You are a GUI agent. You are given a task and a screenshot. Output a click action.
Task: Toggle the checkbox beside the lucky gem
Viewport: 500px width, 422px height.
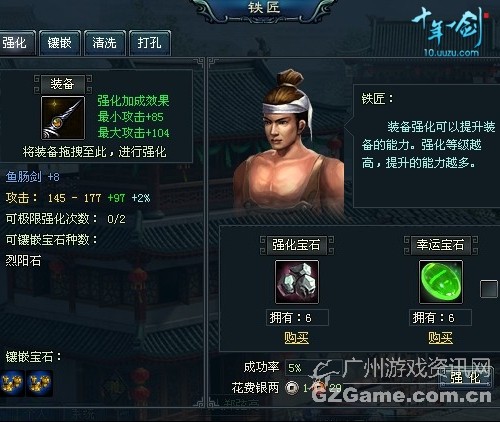point(489,289)
